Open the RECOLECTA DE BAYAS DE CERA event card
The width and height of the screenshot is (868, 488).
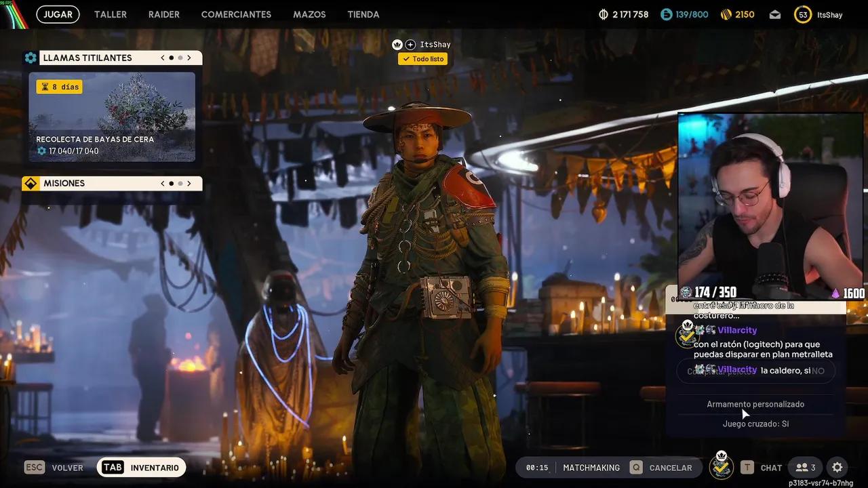112,117
